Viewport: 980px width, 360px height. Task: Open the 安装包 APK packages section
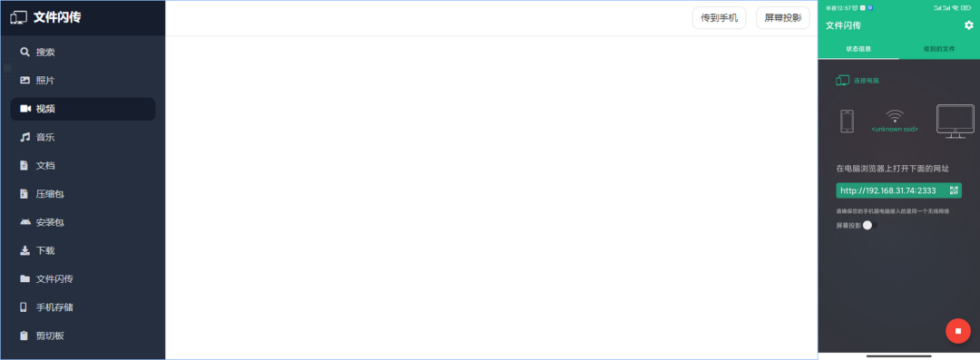(83, 222)
